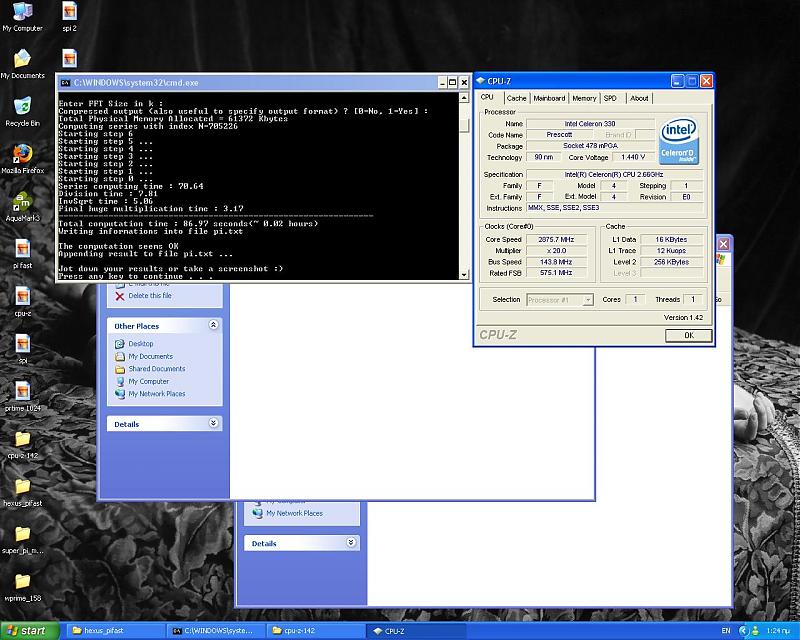Screen dimensions: 800x640
Task: Click the CPU-Z title bar icon
Action: [480, 81]
